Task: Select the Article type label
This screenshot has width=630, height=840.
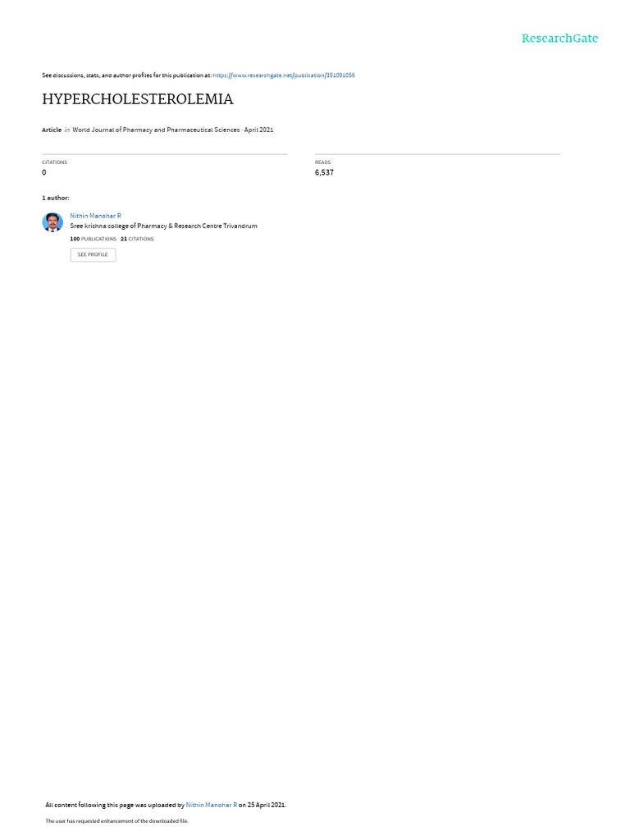Action: point(52,130)
